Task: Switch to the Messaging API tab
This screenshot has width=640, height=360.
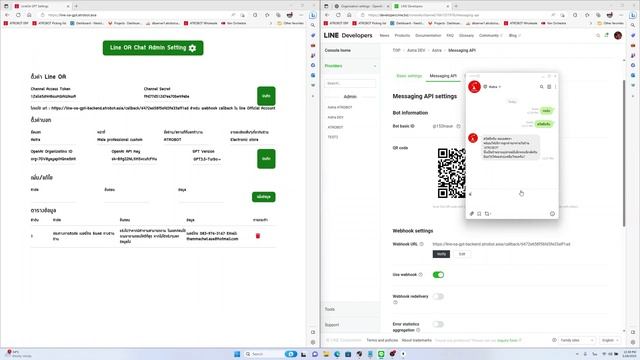Action: point(443,76)
